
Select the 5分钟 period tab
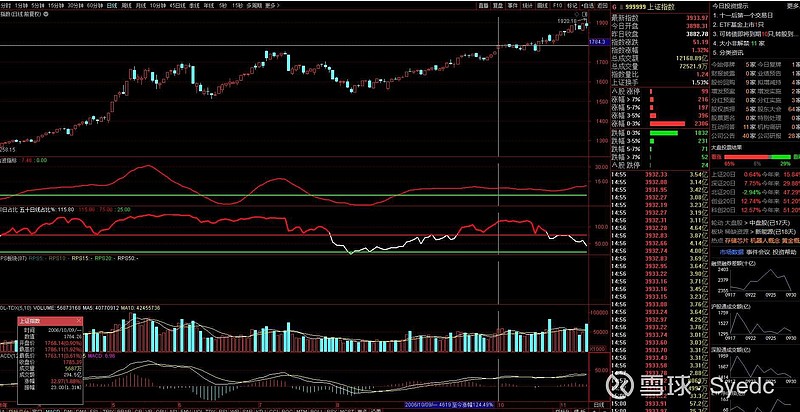tap(37, 5)
